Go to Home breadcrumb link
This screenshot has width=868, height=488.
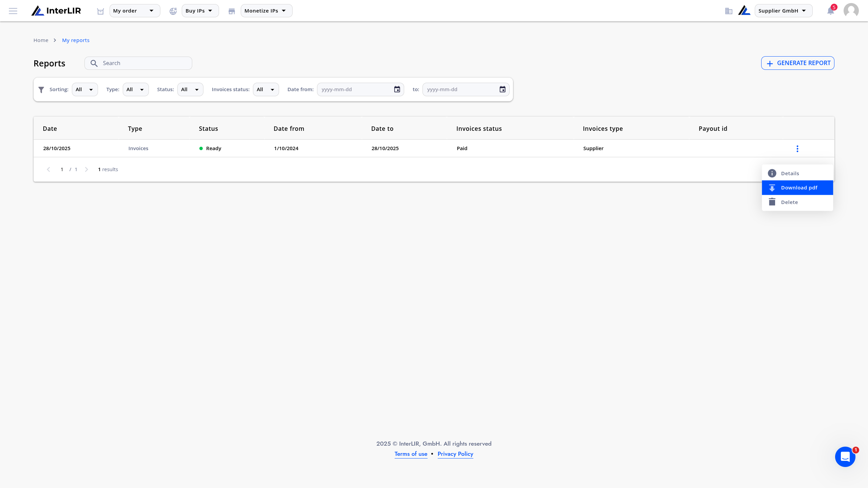pos(41,40)
